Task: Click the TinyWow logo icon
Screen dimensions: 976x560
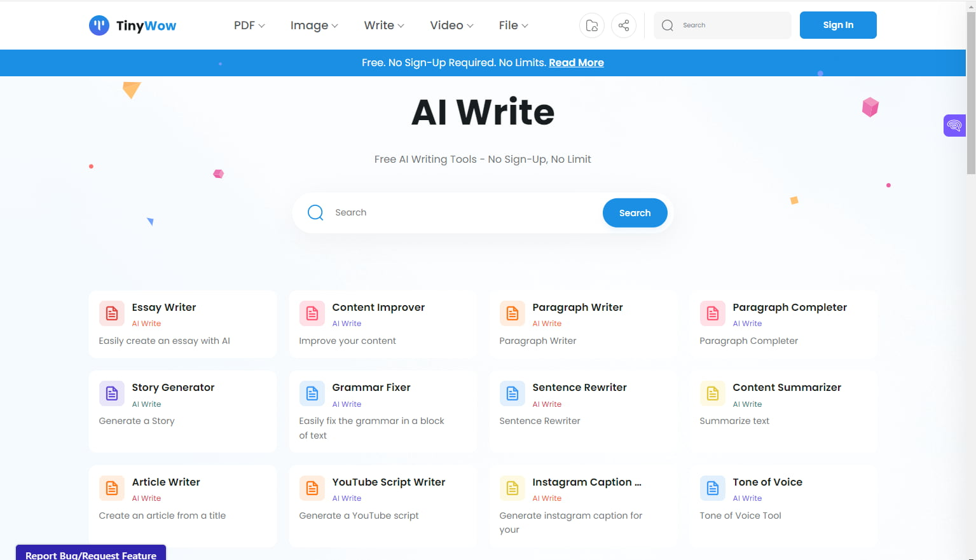Action: click(x=99, y=25)
